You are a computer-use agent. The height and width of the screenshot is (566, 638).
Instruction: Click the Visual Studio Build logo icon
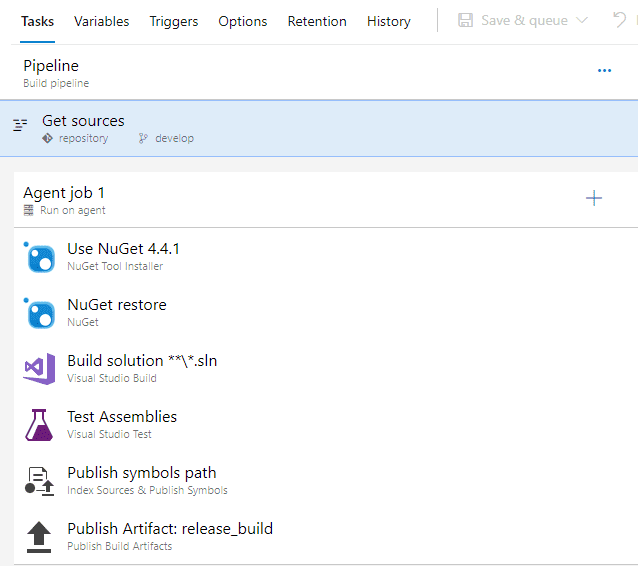pos(39,369)
